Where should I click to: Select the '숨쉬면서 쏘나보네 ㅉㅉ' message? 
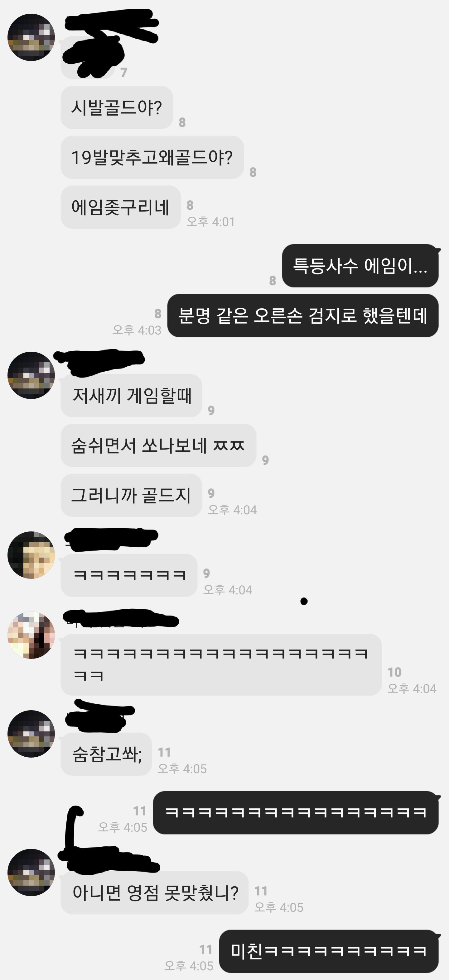(x=158, y=445)
